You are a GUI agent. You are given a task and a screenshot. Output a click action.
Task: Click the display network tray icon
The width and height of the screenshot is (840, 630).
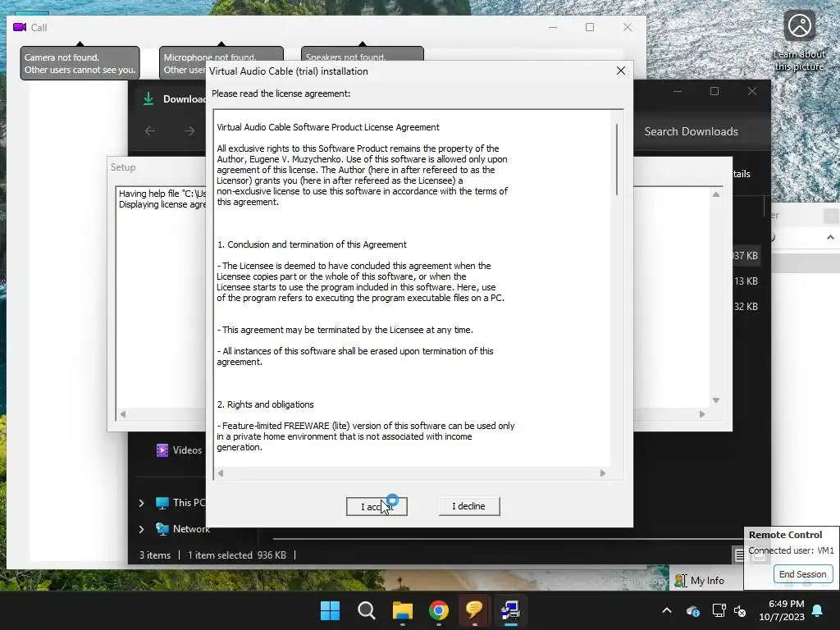pyautogui.click(x=719, y=610)
